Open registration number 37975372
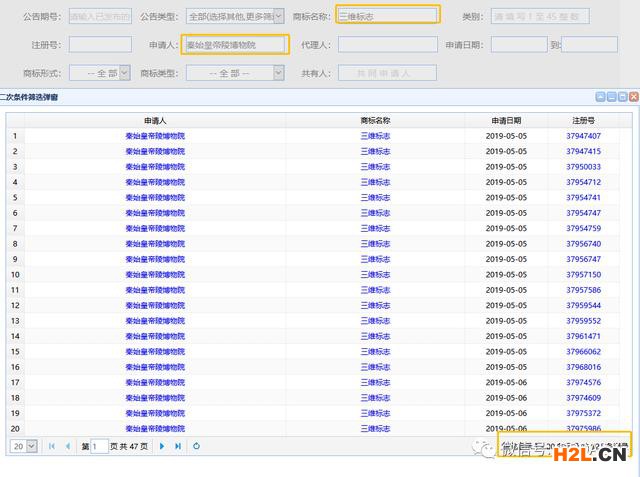Viewport: 640px width, 477px height. pyautogui.click(x=583, y=413)
